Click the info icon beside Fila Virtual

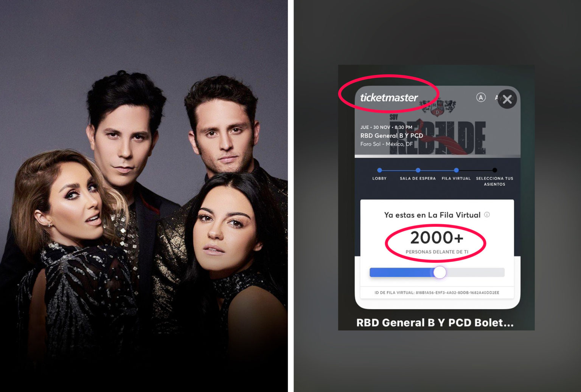[487, 215]
